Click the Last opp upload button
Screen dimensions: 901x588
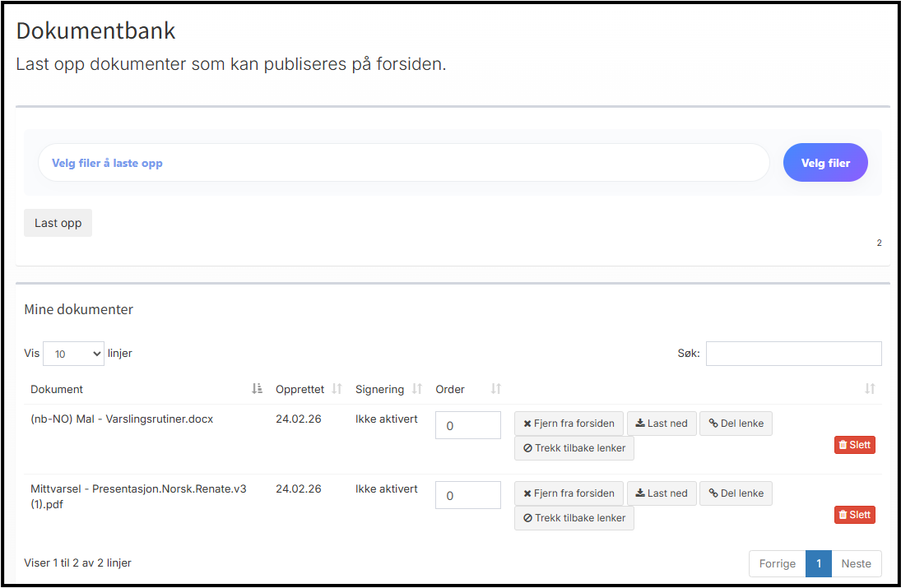[58, 223]
